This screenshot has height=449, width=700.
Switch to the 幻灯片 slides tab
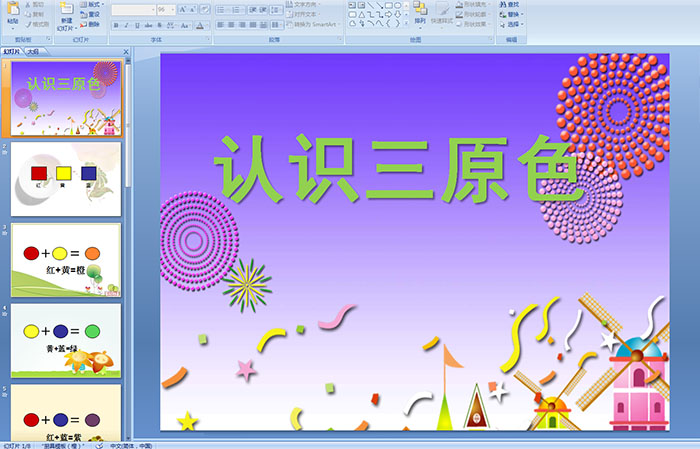(x=12, y=52)
